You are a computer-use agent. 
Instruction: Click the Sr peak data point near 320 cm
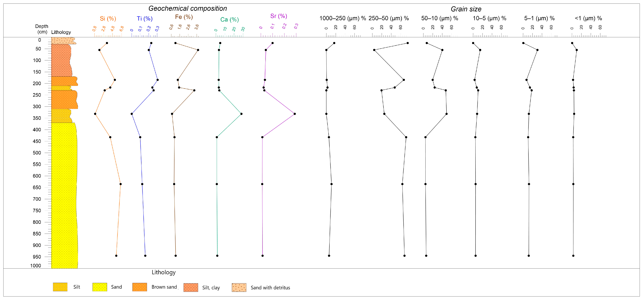pyautogui.click(x=295, y=114)
